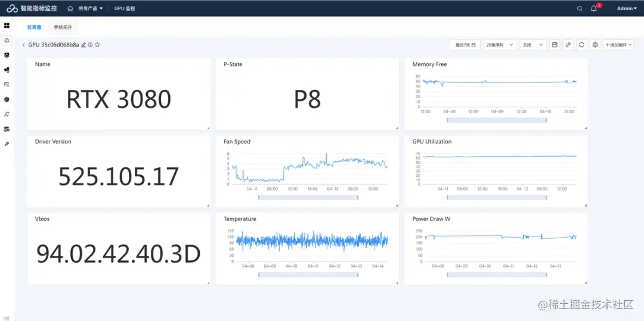This screenshot has height=321, width=644.
Task: Click the Name panel resize corner handle
Action: click(x=208, y=128)
